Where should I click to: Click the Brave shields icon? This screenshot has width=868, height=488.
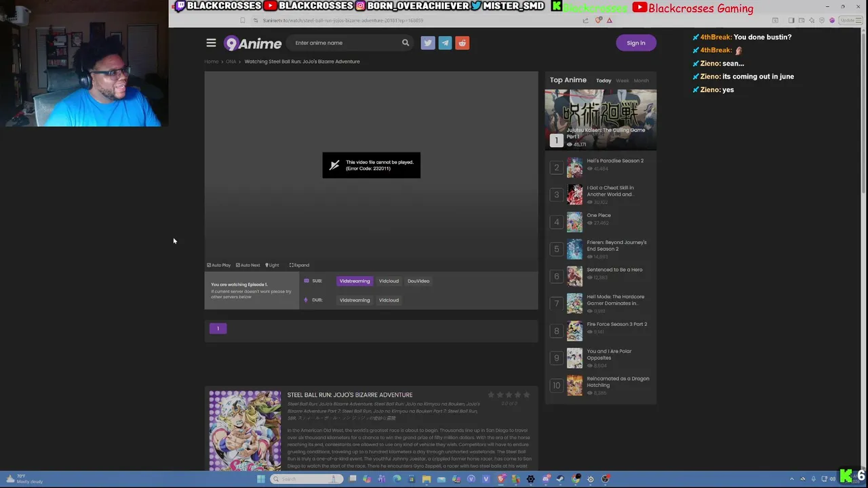[x=598, y=20]
